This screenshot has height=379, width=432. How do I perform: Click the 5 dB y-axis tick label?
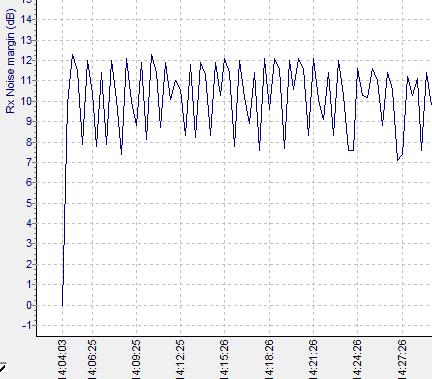click(x=29, y=203)
